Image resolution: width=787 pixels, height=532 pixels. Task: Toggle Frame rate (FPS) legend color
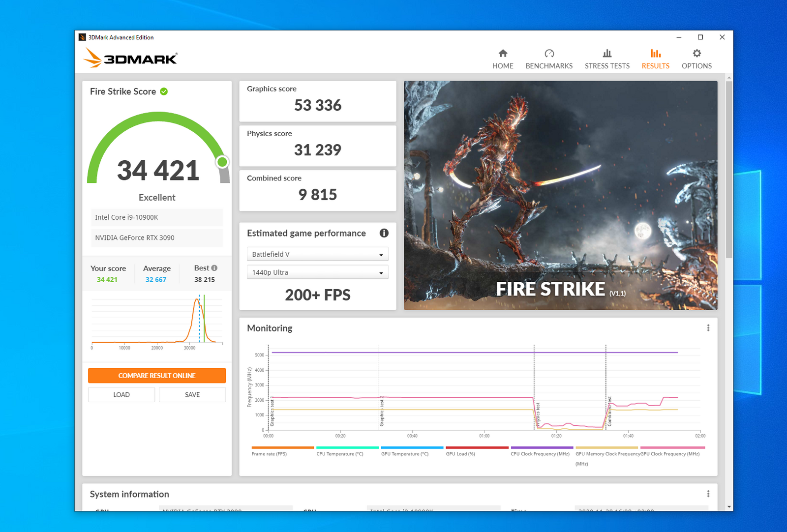coord(283,447)
